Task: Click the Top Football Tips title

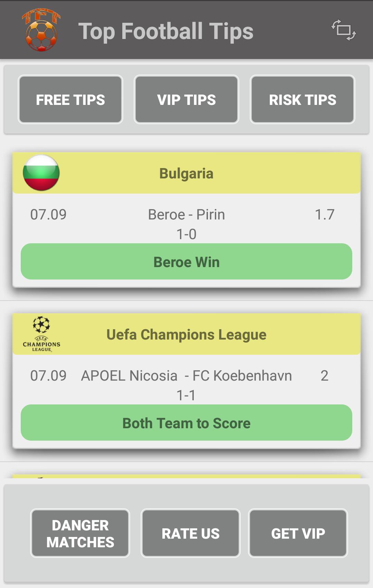Action: pyautogui.click(x=166, y=31)
